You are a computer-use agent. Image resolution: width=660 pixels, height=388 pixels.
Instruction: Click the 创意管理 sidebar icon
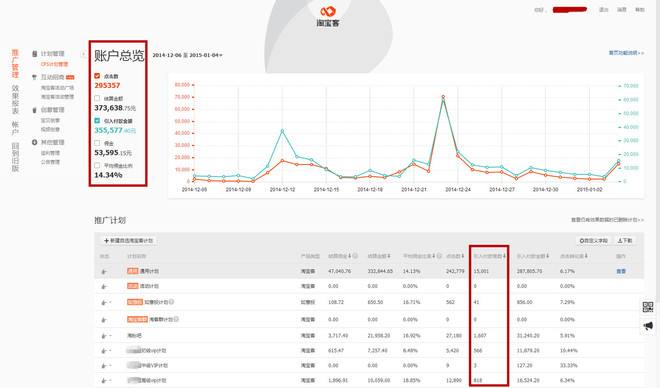tap(35, 110)
